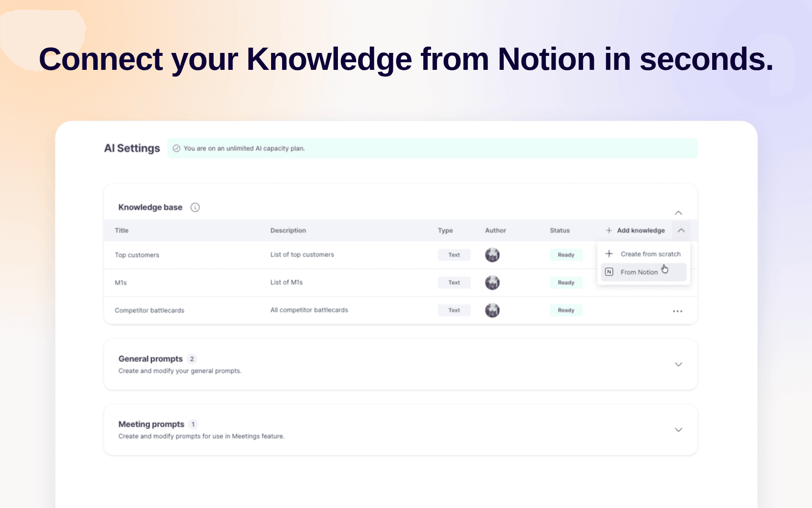Click the author avatar in Competitor battlecards row
The image size is (812, 508).
[492, 310]
